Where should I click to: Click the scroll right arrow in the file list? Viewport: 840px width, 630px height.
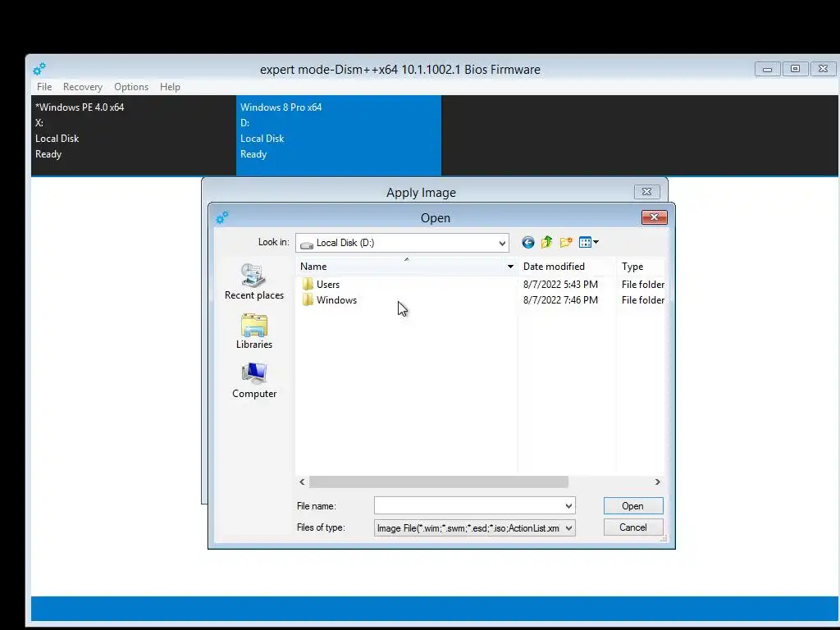pyautogui.click(x=658, y=482)
